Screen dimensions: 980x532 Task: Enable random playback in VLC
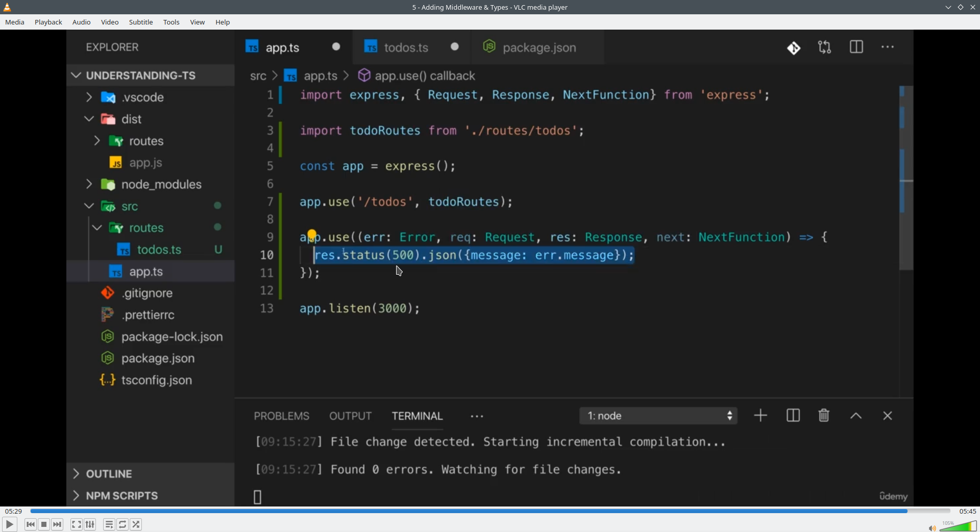(x=136, y=524)
